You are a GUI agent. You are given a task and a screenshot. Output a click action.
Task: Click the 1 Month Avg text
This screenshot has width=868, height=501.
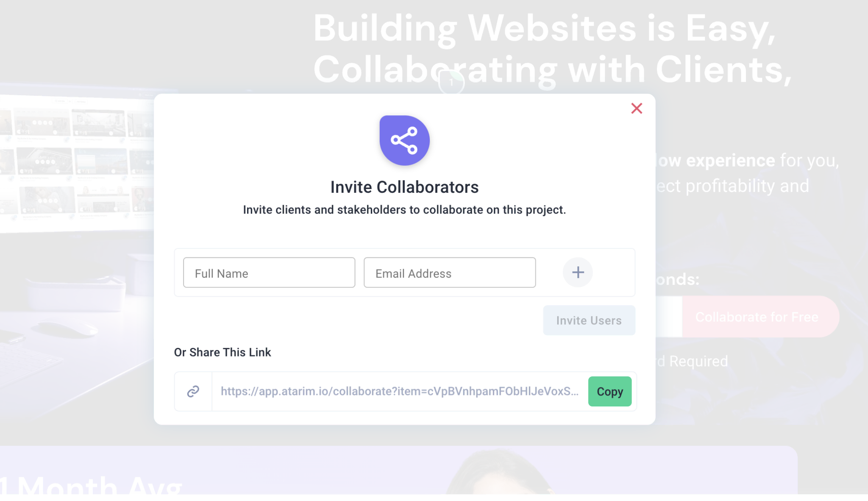(91, 486)
